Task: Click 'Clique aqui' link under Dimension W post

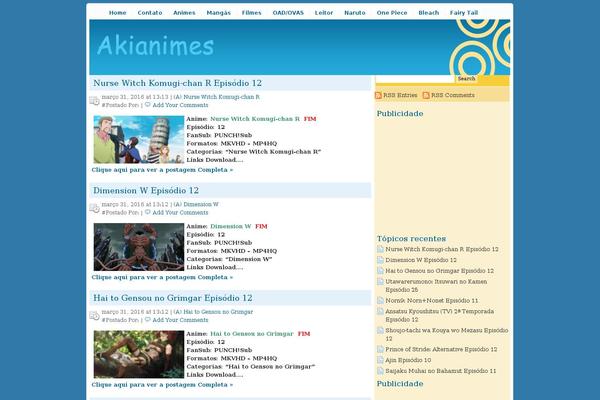Action: 162,278
